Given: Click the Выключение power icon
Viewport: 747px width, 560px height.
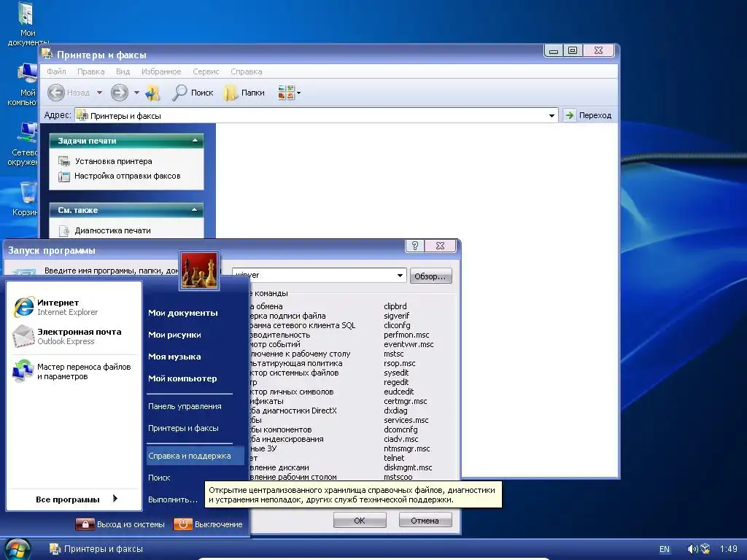Looking at the screenshot, I should (183, 524).
